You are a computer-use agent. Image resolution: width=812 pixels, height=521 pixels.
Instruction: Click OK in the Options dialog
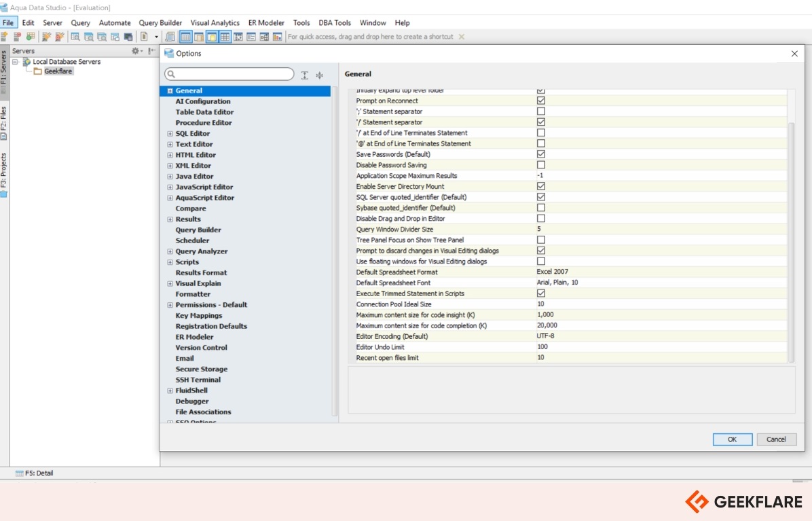[x=733, y=439]
